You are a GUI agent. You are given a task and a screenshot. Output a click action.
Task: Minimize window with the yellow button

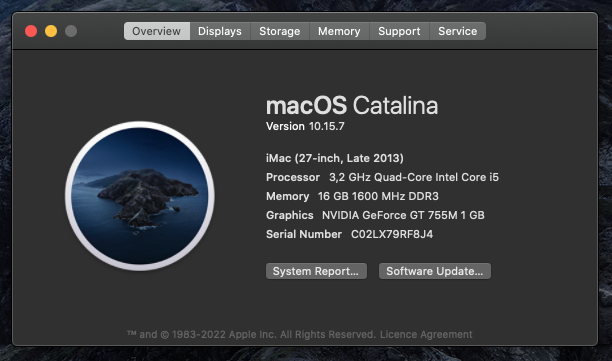(51, 31)
